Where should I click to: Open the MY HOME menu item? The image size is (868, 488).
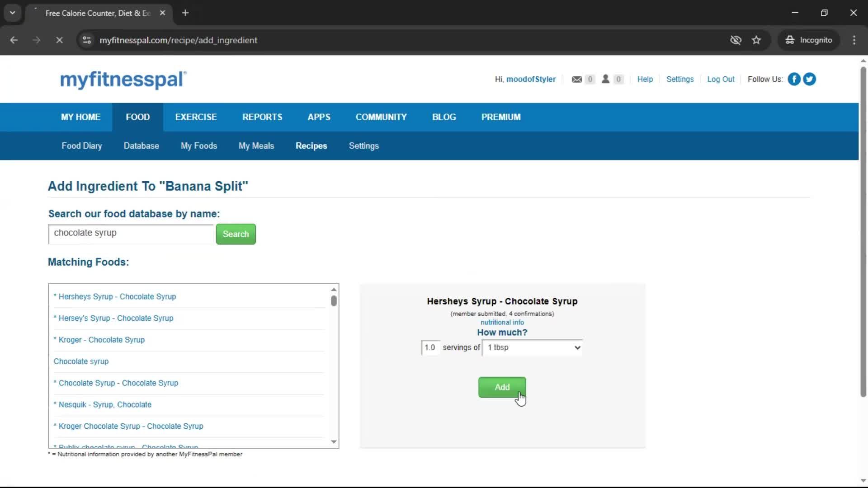[81, 117]
